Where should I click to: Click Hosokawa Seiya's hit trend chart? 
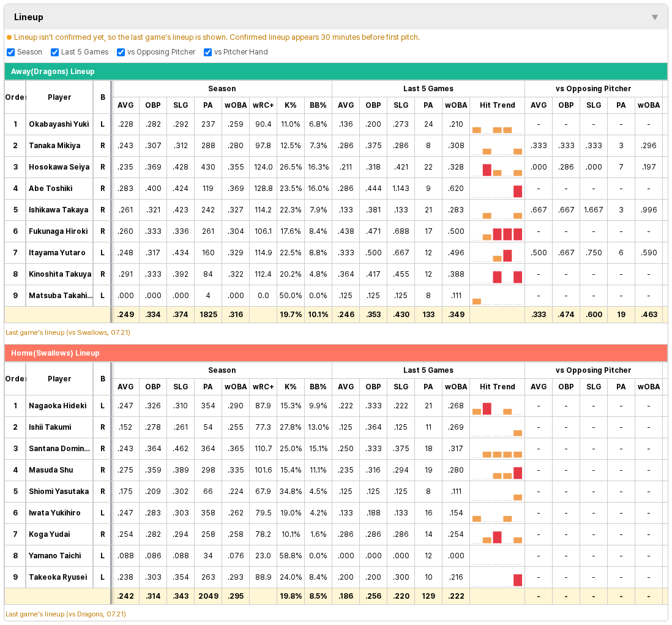(497, 167)
